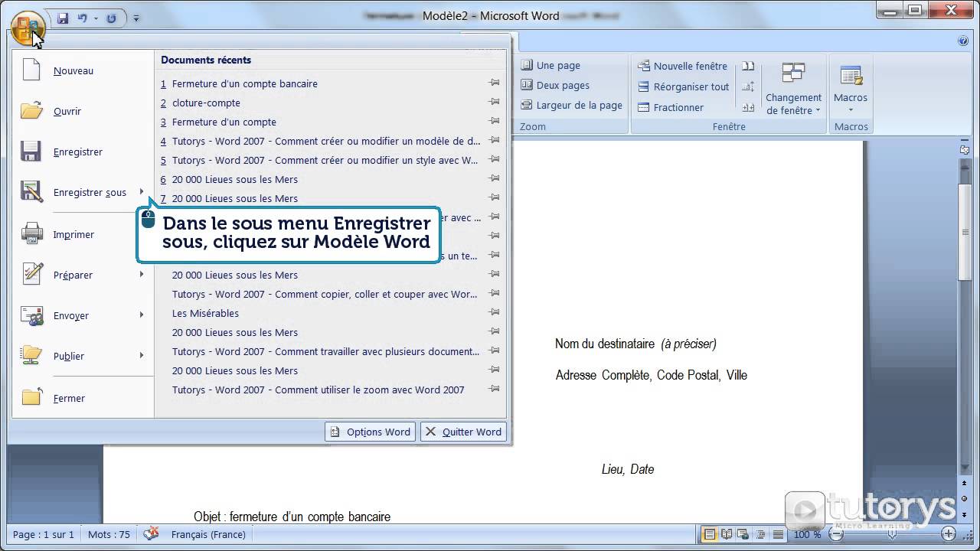Viewport: 980px width, 551px height.
Task: Expand the Envoyer submenu arrow
Action: pos(142,315)
